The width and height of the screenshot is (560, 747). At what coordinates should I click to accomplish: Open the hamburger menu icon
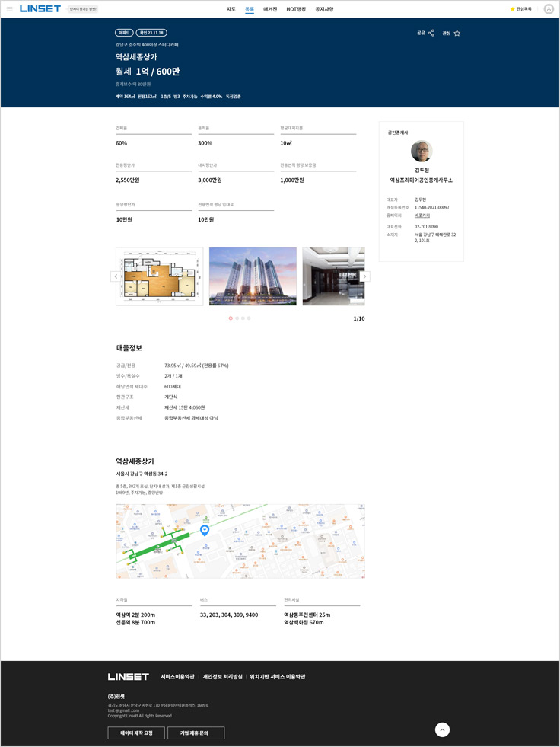coord(10,9)
